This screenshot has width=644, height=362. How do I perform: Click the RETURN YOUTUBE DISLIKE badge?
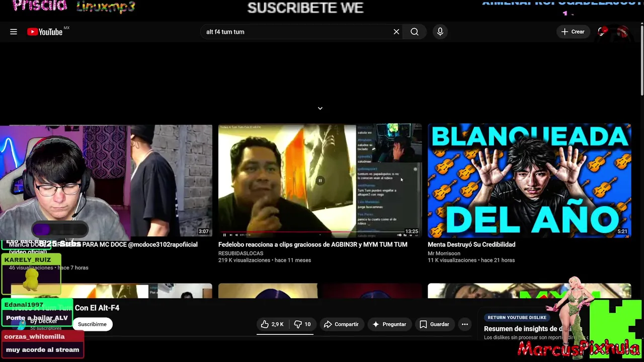click(517, 317)
